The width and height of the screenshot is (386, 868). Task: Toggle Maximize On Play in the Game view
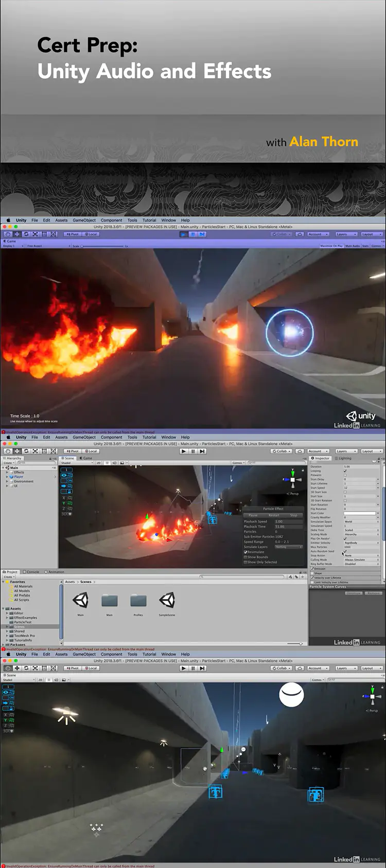331,246
